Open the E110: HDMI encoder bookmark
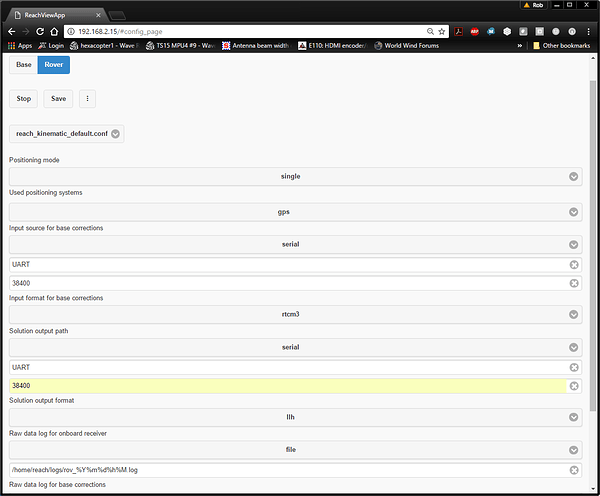The height and width of the screenshot is (496, 600). [x=332, y=46]
